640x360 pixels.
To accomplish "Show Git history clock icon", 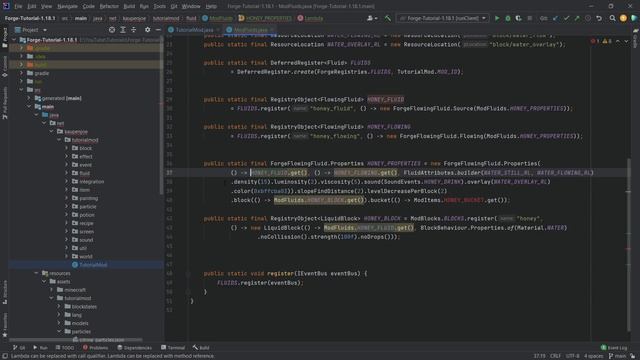I will tap(588, 18).
